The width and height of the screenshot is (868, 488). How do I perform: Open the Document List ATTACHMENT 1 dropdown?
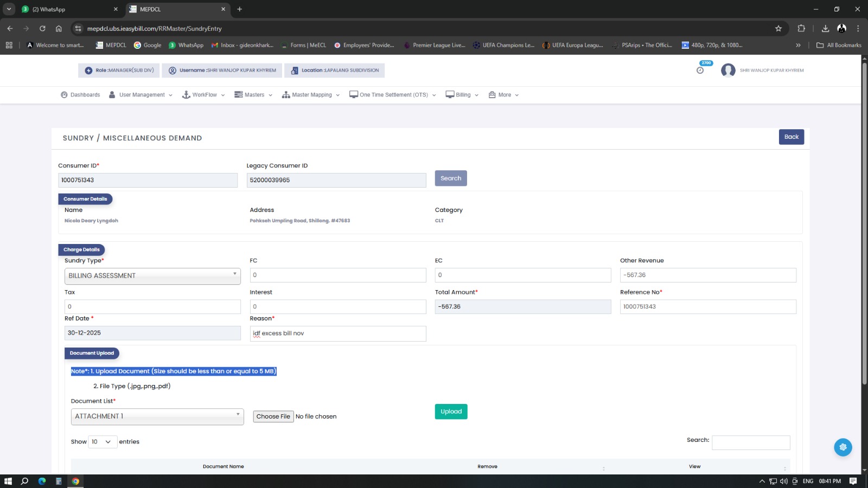pyautogui.click(x=157, y=416)
